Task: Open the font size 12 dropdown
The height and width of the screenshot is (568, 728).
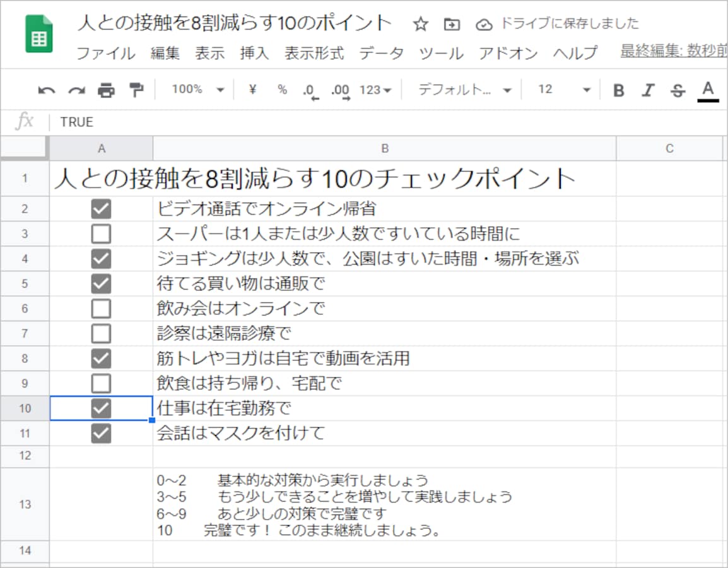Action: (x=564, y=89)
